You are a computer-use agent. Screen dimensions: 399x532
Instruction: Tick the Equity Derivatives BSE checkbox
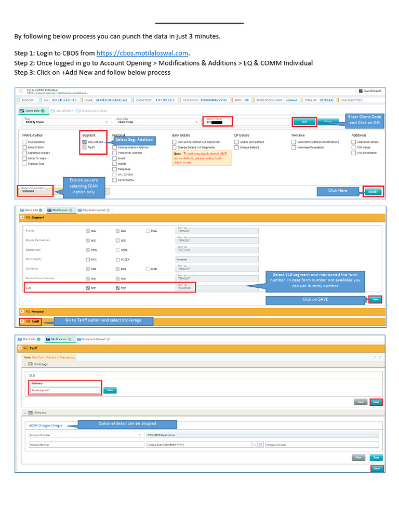click(x=118, y=241)
